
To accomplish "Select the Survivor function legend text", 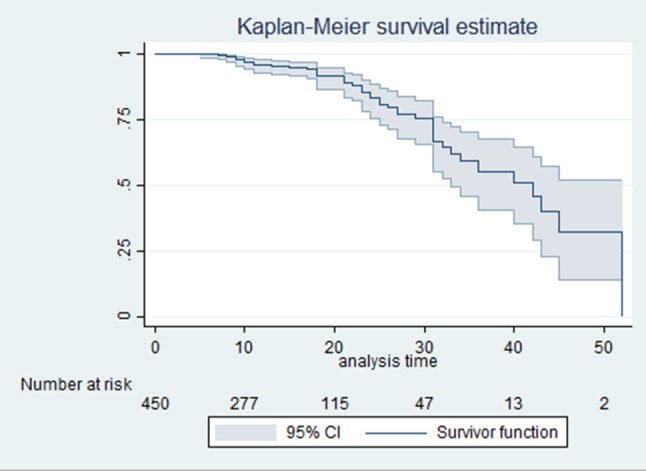I will pos(497,433).
